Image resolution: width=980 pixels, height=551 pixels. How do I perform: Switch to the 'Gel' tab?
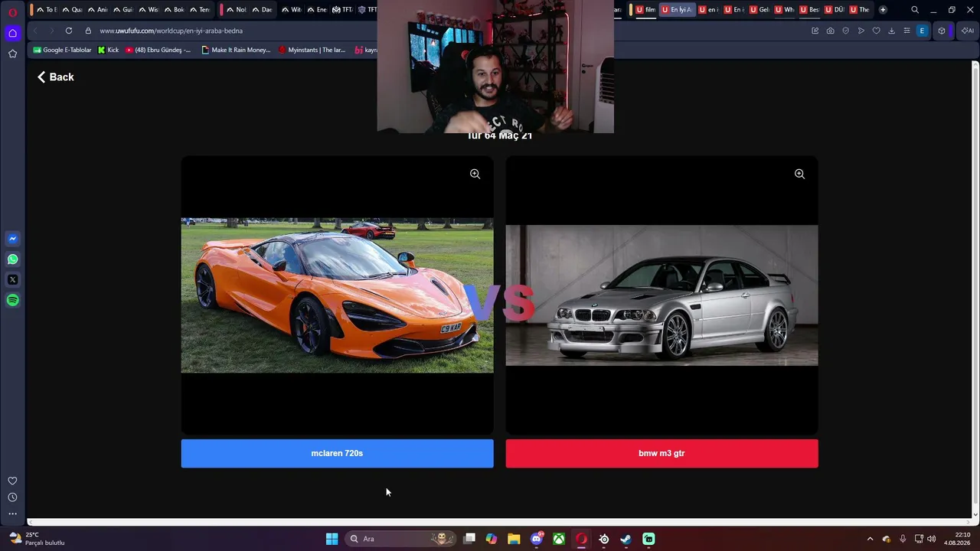760,10
